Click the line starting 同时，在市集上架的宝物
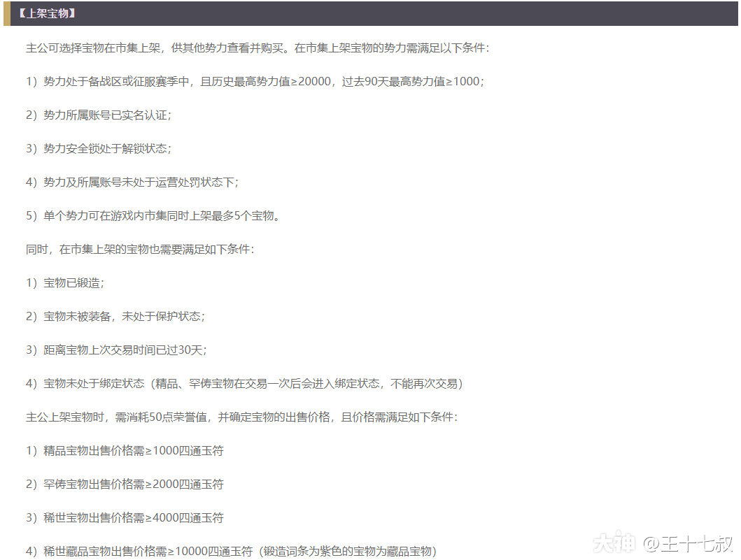 (x=140, y=250)
